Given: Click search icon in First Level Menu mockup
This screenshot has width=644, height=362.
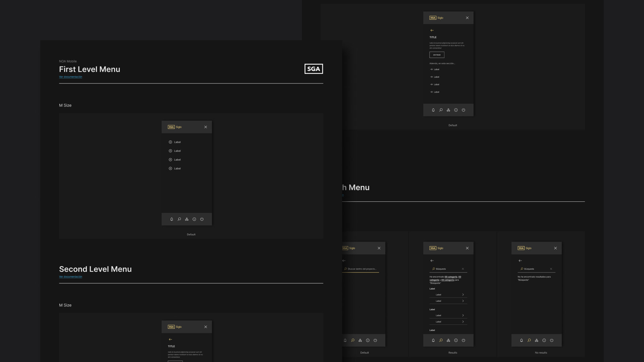Looking at the screenshot, I should [x=179, y=219].
